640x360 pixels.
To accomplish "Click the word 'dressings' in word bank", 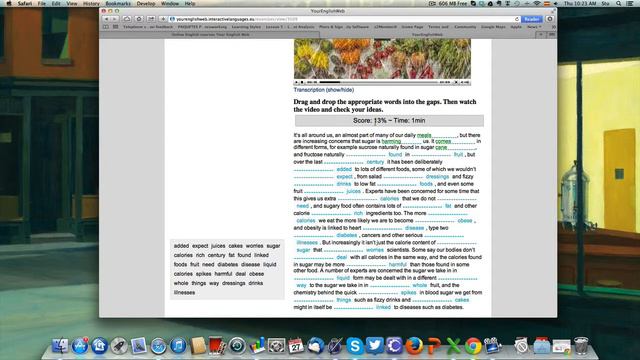I will pos(234,283).
